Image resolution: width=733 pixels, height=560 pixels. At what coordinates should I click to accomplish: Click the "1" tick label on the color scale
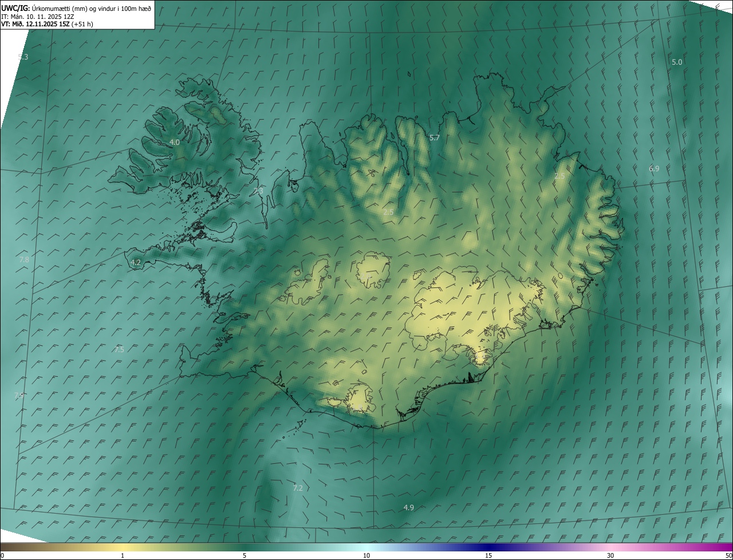pyautogui.click(x=123, y=555)
